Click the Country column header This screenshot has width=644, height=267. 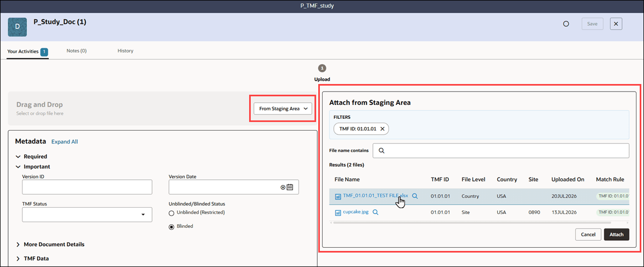coord(507,179)
